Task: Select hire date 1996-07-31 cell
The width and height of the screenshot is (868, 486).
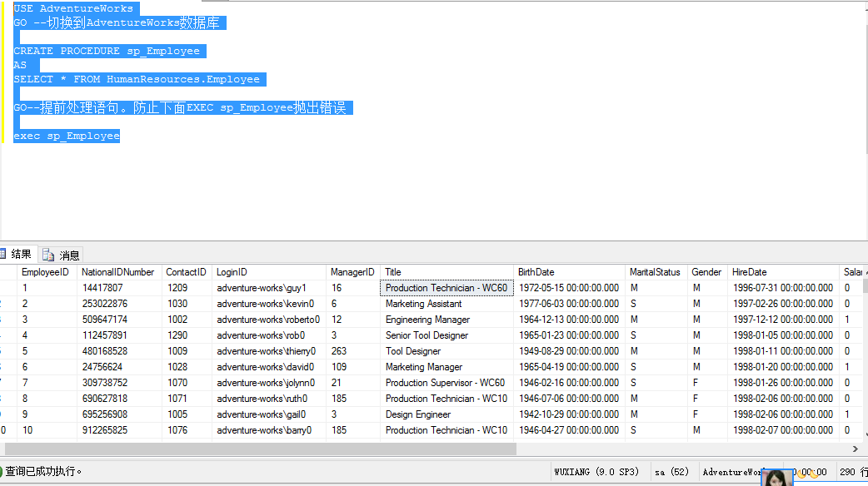Action: pos(784,288)
